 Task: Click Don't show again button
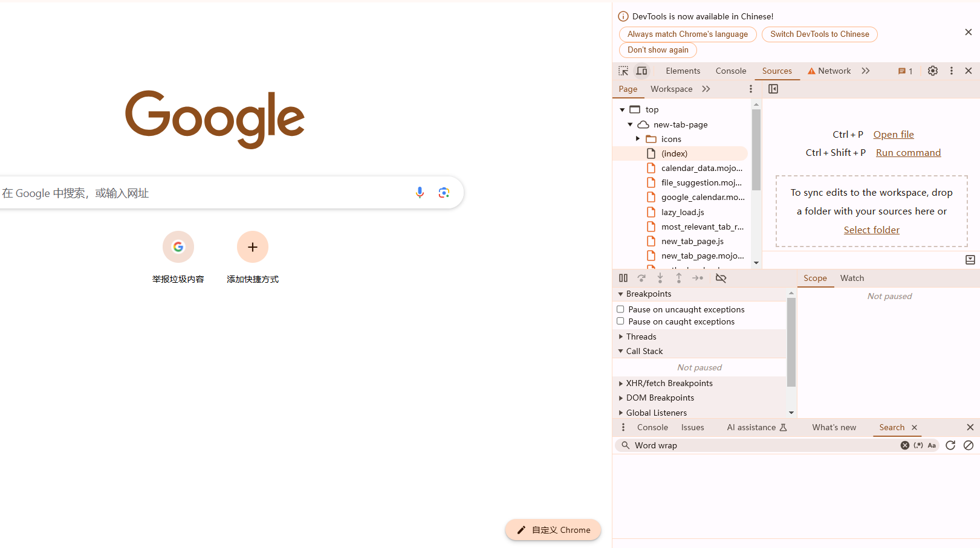[658, 50]
